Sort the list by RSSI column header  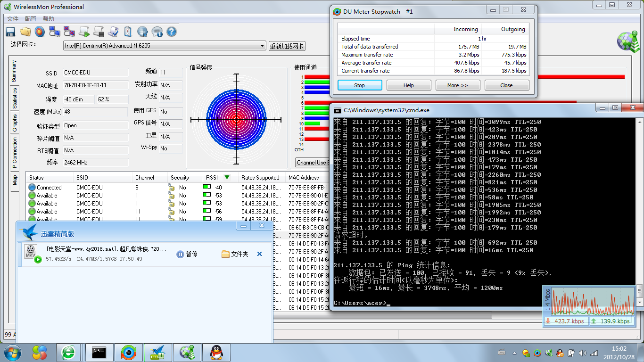212,178
